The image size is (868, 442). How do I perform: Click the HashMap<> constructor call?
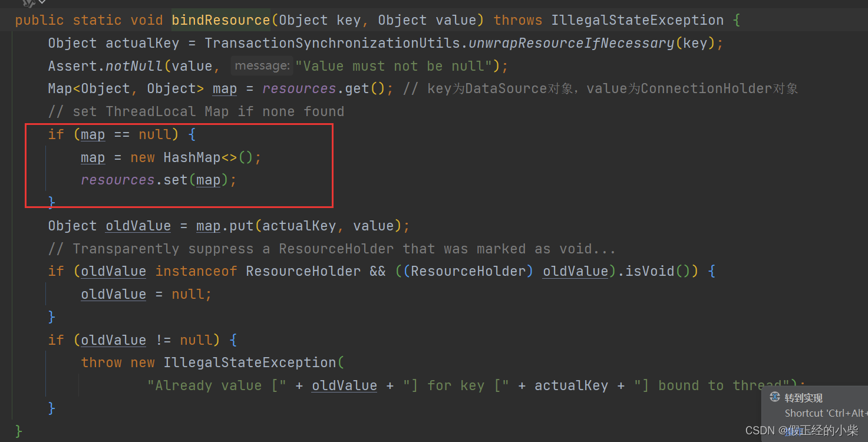[209, 157]
